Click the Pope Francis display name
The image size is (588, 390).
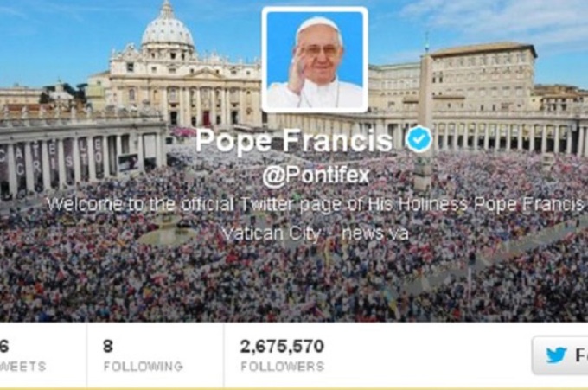point(294,140)
